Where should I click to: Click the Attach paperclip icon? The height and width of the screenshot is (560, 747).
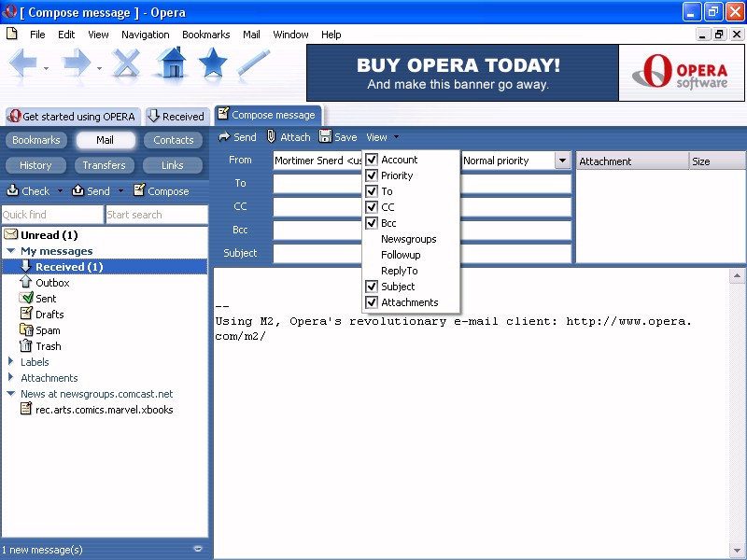click(x=272, y=137)
